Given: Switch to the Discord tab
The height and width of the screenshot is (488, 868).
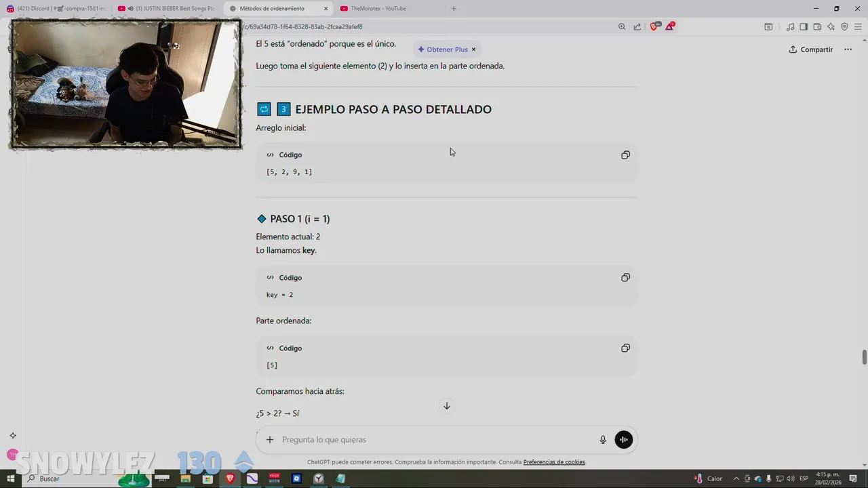Looking at the screenshot, I should coord(56,9).
